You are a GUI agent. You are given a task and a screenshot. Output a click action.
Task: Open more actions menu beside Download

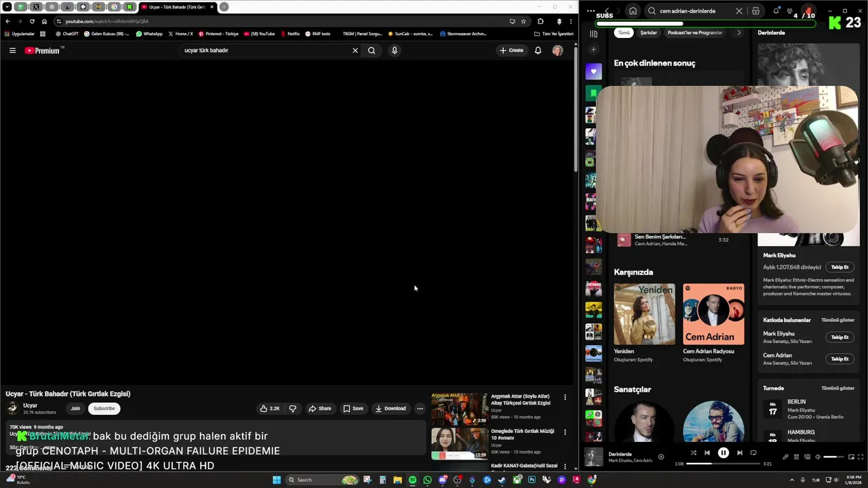[x=420, y=408]
